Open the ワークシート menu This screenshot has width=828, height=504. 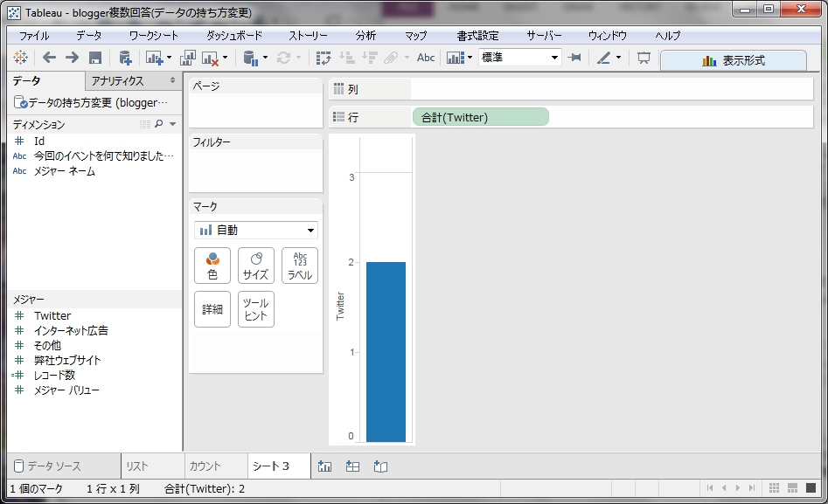click(x=154, y=36)
